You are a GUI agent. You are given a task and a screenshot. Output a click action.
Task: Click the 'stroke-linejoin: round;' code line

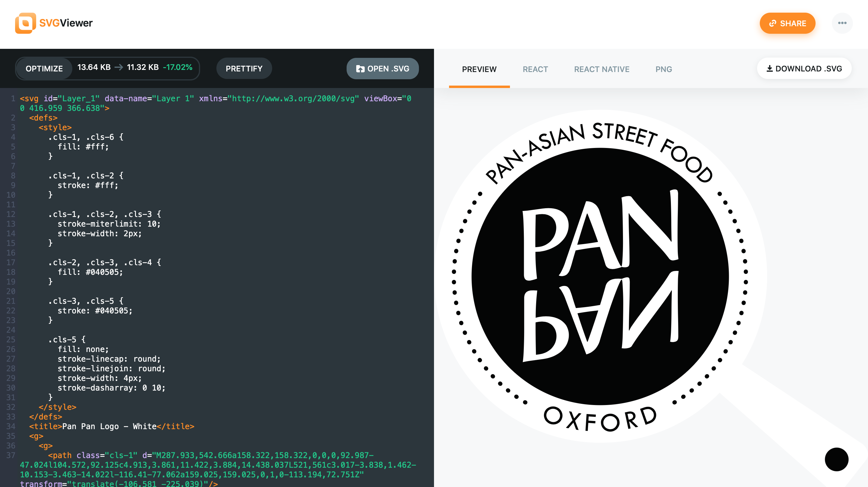click(112, 368)
